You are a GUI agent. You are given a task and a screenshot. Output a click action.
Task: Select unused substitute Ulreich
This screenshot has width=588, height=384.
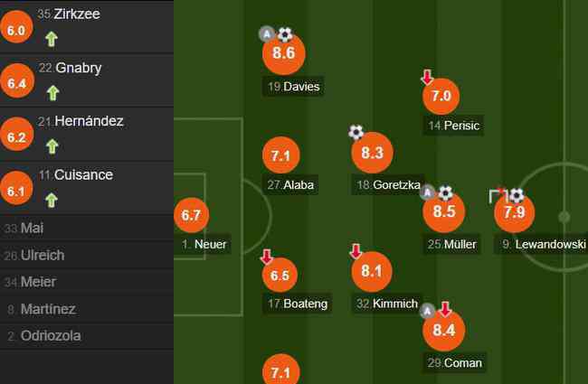87,255
